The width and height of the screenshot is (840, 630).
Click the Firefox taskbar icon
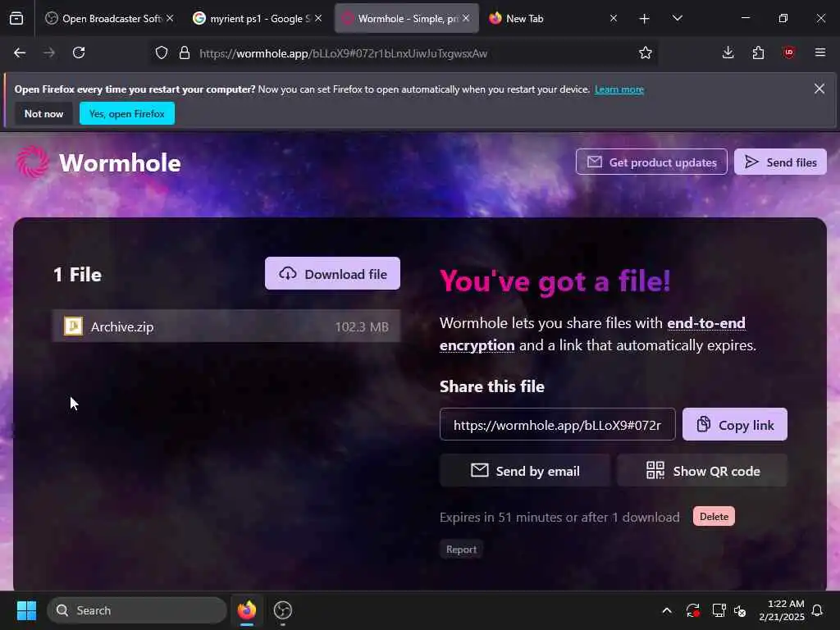coord(246,610)
